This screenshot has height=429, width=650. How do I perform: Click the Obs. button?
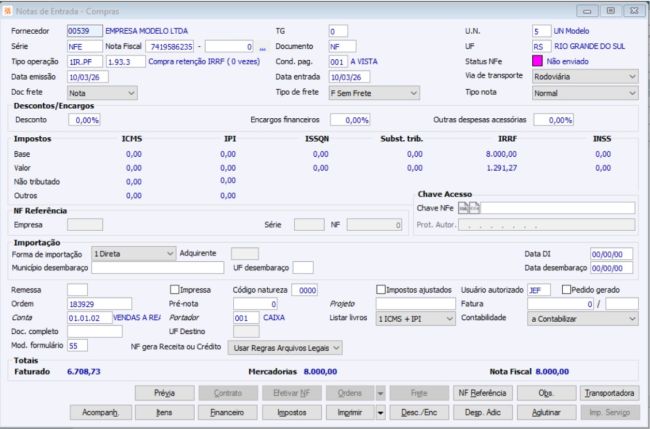coord(546,393)
